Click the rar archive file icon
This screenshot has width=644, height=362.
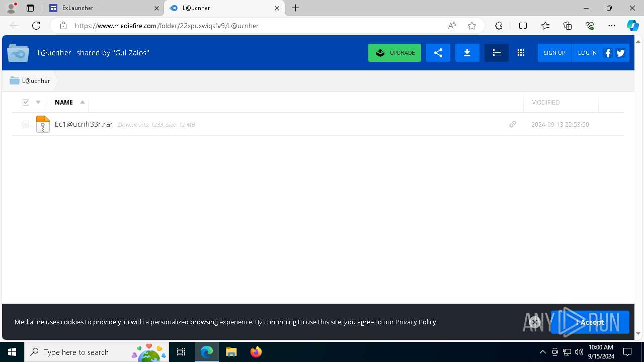click(x=43, y=124)
